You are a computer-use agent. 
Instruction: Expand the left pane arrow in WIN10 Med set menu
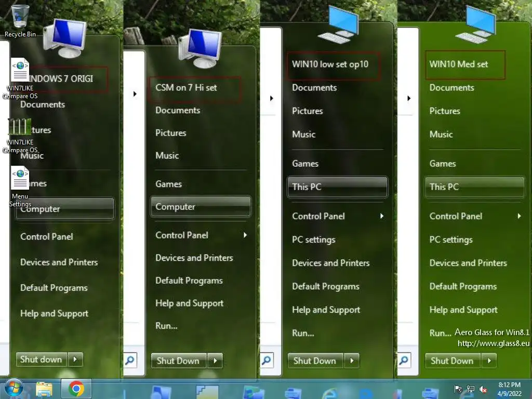click(409, 98)
